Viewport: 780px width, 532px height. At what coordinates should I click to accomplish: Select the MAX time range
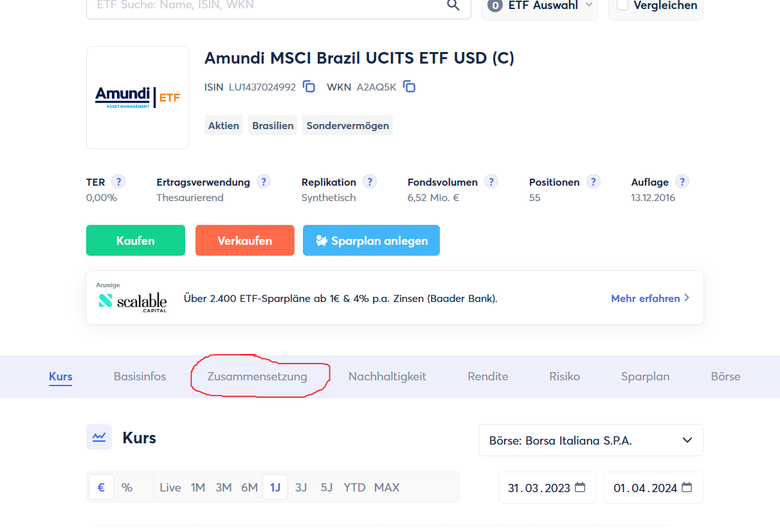coord(387,488)
